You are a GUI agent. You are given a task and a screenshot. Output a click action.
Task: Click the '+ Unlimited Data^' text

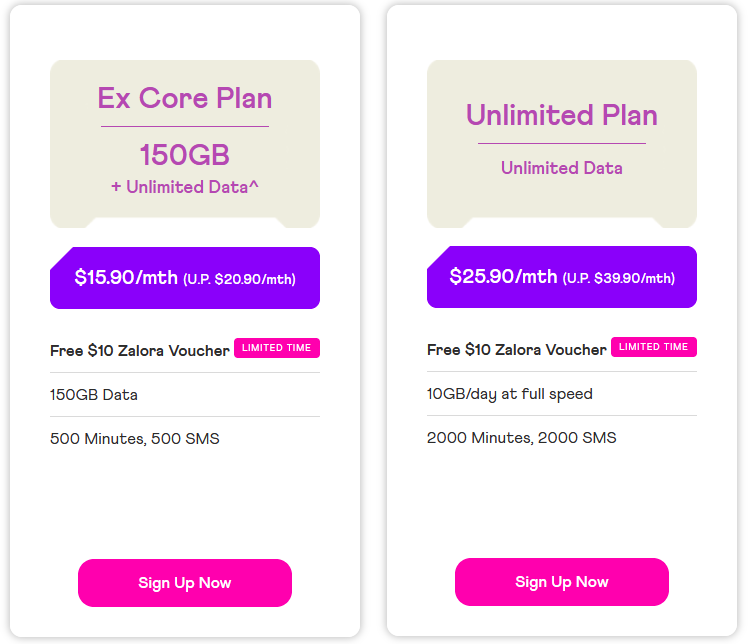click(x=185, y=187)
